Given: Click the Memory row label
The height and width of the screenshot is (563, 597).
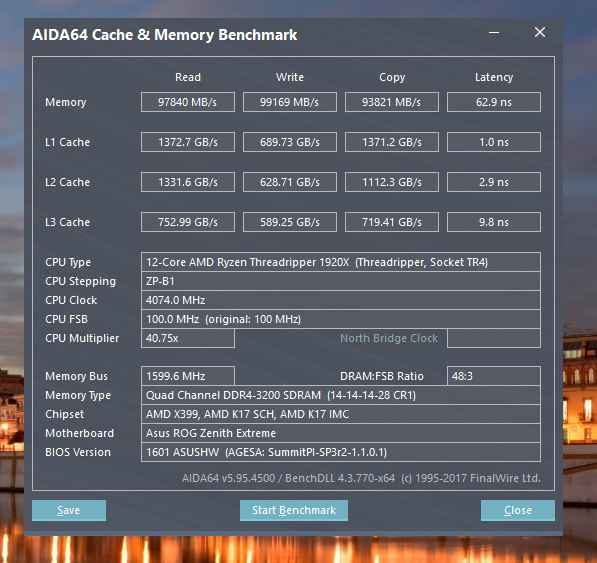Looking at the screenshot, I should pyautogui.click(x=65, y=102).
